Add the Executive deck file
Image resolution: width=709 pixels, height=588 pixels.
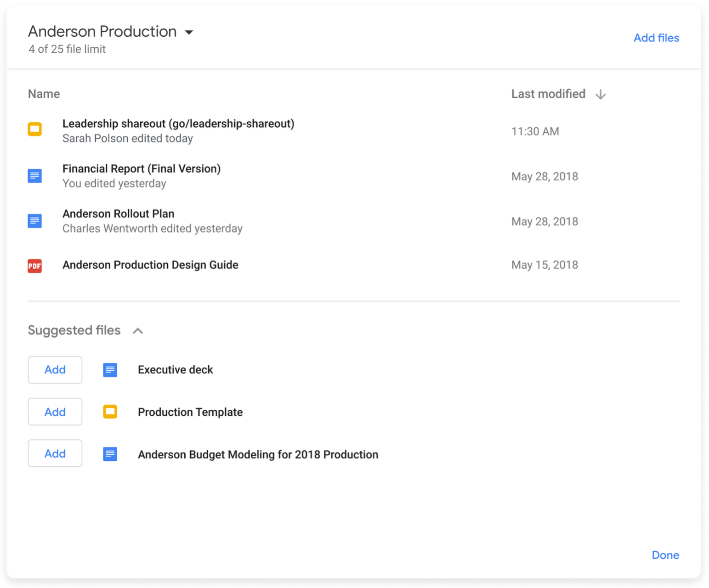pyautogui.click(x=55, y=370)
